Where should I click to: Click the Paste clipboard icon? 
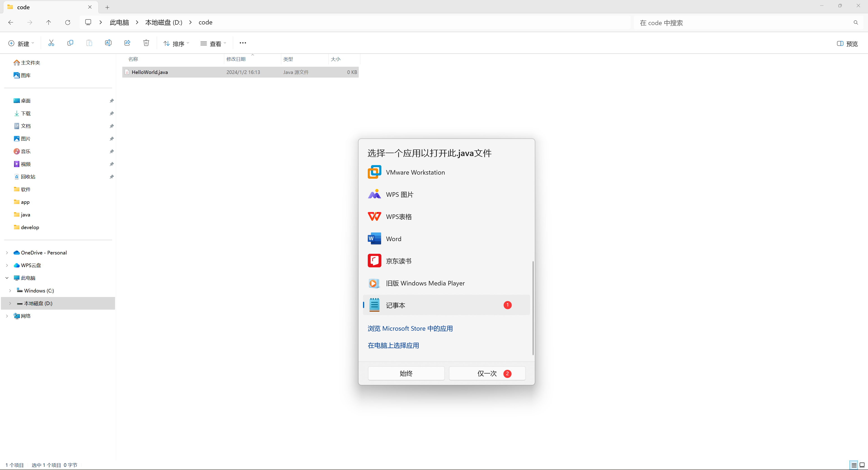point(89,43)
